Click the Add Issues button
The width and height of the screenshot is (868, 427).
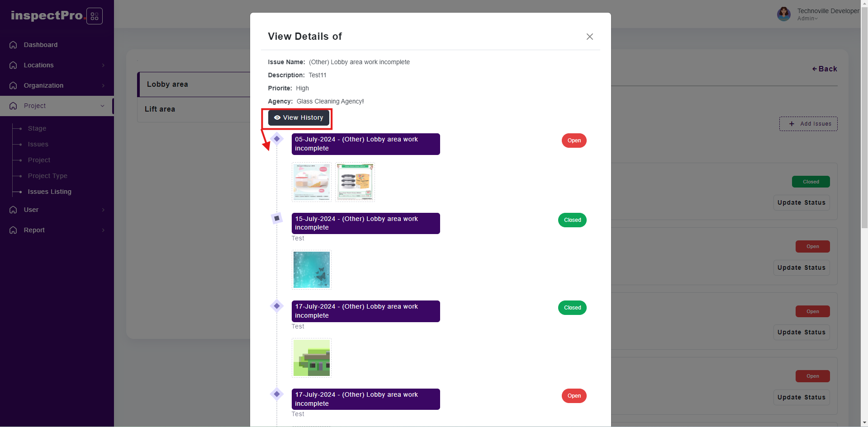coord(808,124)
